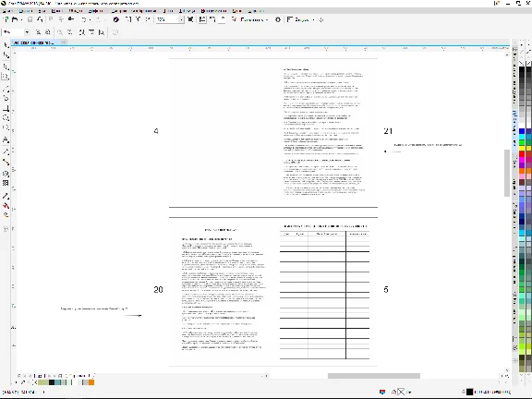Screen dimensions: 532x399
Task: Open the Options gear icon in toolbar
Action: (278, 19)
